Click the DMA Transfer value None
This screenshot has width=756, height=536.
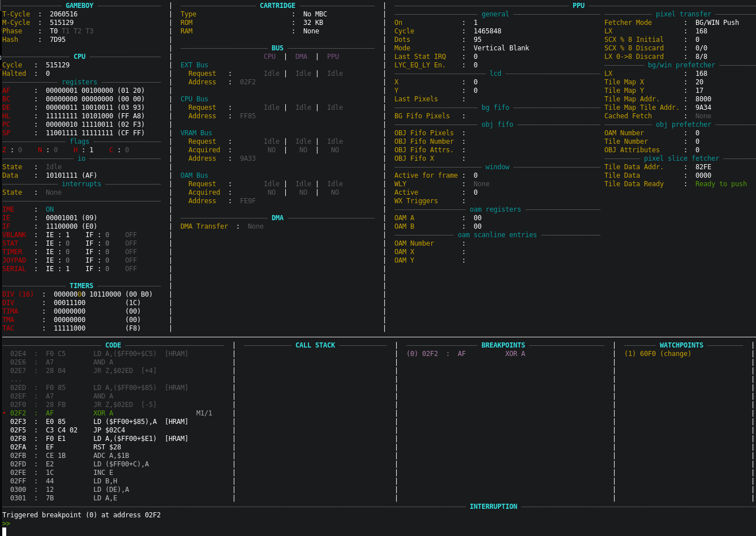point(256,226)
